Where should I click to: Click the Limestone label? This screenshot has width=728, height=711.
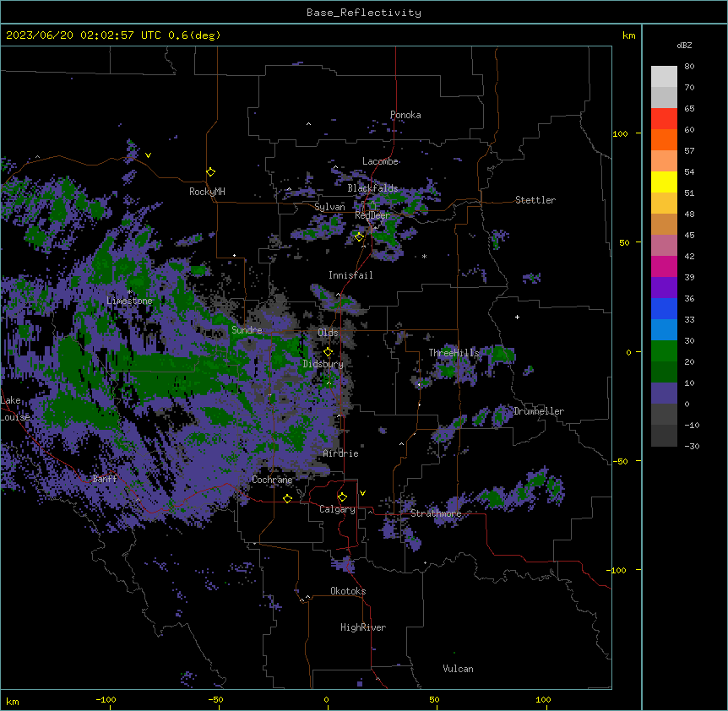[129, 301]
